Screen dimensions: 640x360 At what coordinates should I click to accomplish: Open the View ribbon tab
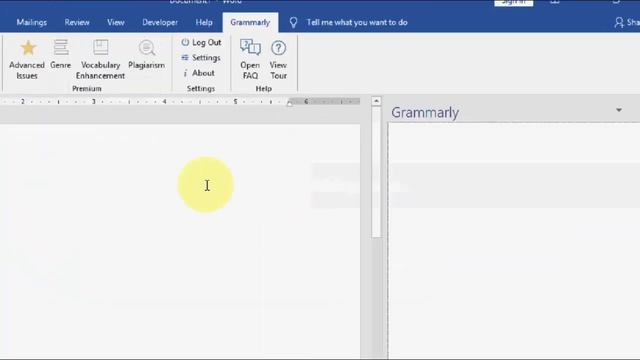point(116,22)
